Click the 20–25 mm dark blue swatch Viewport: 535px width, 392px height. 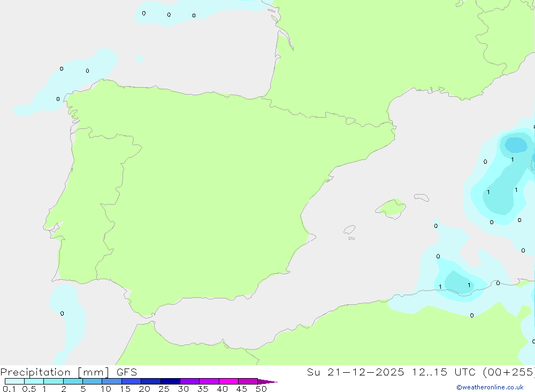click(x=150, y=381)
